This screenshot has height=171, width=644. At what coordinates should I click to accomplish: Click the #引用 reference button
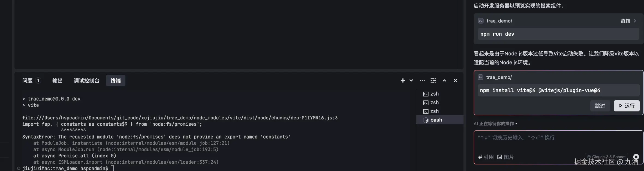pos(486,157)
